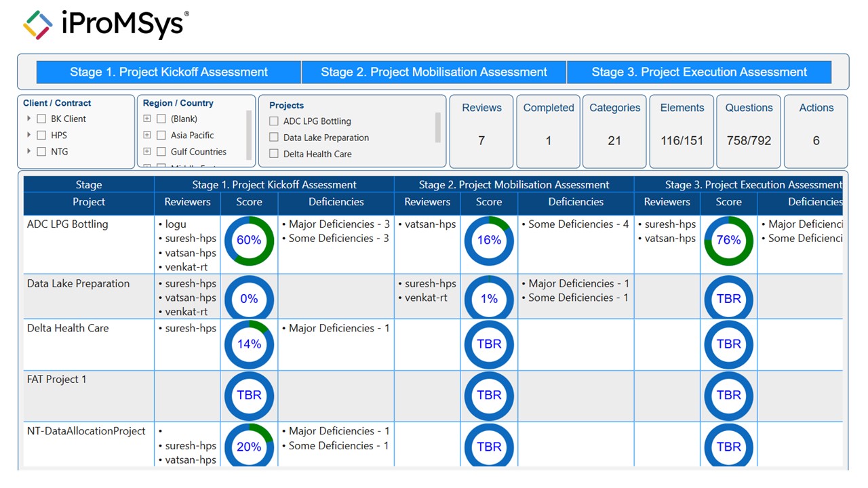Check ADC LPG Bottling in Projects filter
Viewport: 868px width, 488px height.
pyautogui.click(x=274, y=121)
